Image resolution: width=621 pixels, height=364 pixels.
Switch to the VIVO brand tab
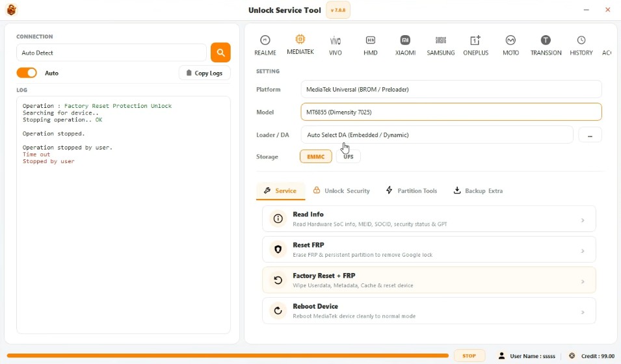335,45
